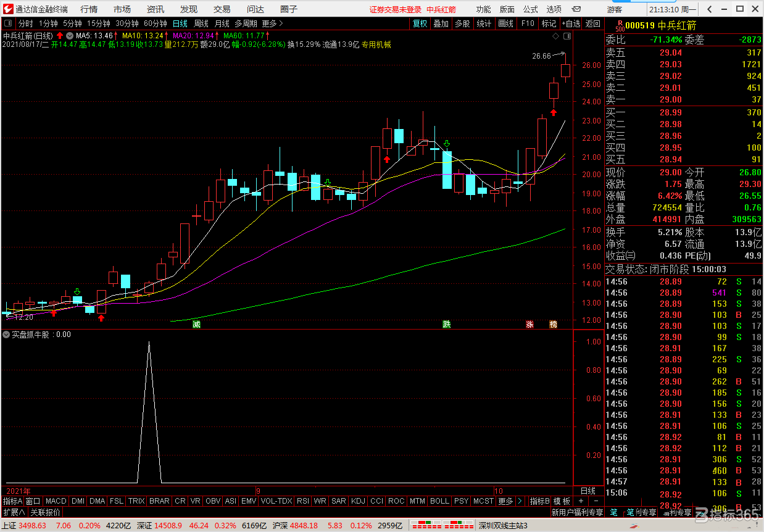Click the red up arrow beside chart title

60,35
